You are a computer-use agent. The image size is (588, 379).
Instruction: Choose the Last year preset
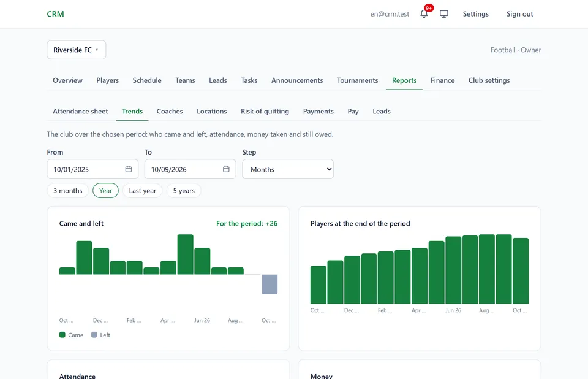[x=143, y=191]
